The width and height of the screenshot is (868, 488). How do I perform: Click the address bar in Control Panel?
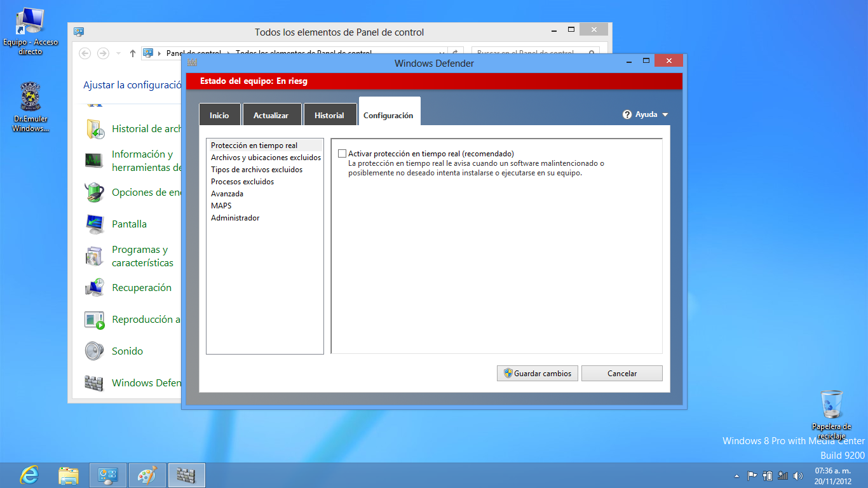(294, 53)
